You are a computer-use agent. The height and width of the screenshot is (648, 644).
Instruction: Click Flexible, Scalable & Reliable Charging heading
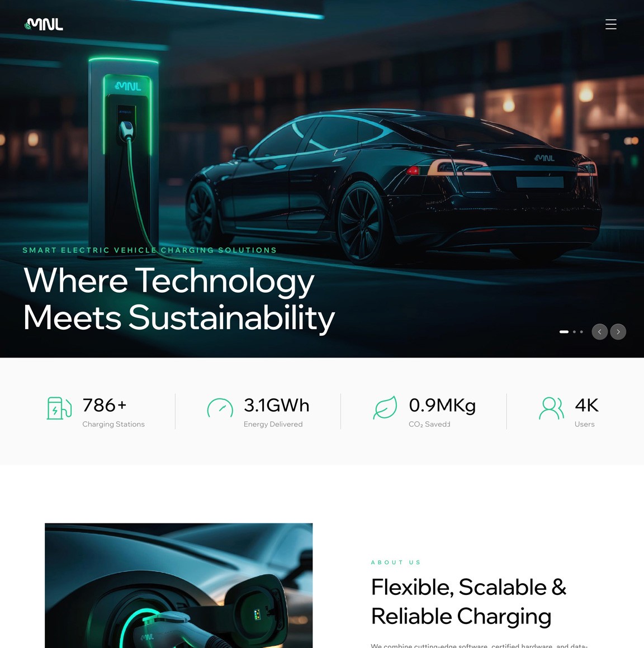468,602
